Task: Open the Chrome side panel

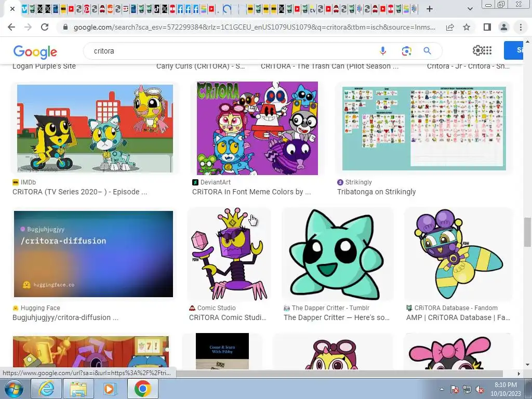Action: (x=487, y=27)
